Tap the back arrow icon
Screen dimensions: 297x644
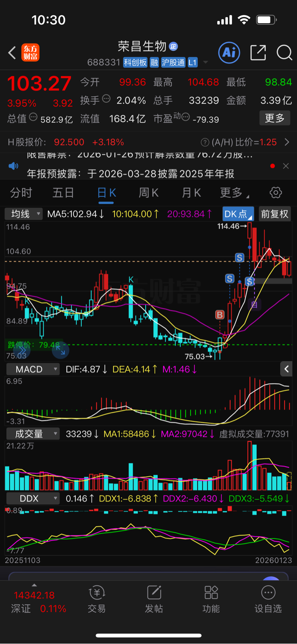pos(12,53)
